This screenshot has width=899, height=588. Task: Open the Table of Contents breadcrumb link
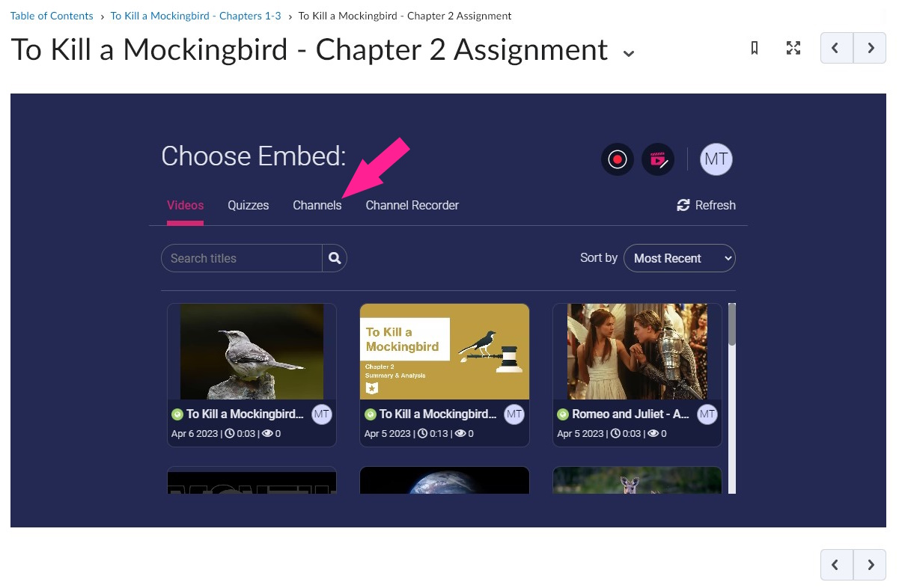[x=52, y=16]
